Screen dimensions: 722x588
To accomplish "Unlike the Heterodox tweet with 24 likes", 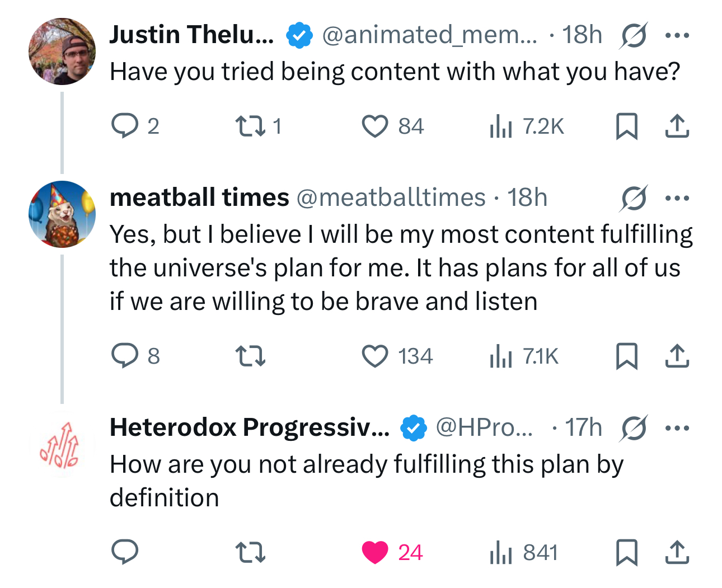I will coord(374,552).
